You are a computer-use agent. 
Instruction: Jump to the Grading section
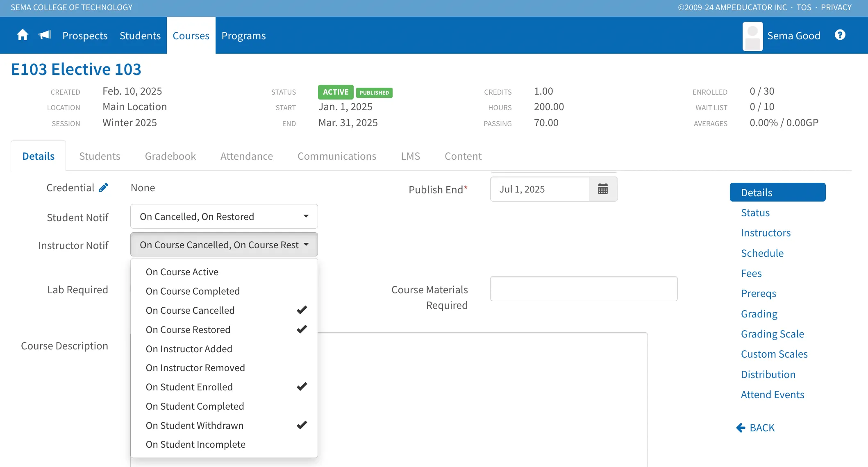click(759, 314)
